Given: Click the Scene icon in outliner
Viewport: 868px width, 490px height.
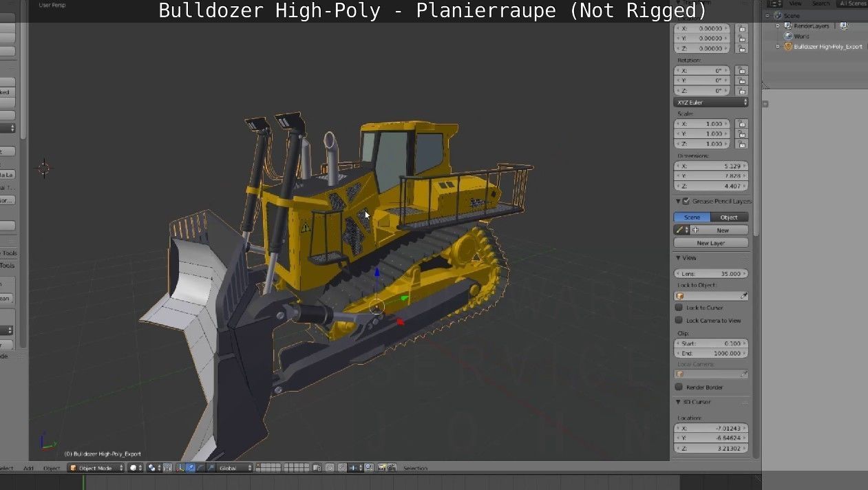Looking at the screenshot, I should point(778,15).
